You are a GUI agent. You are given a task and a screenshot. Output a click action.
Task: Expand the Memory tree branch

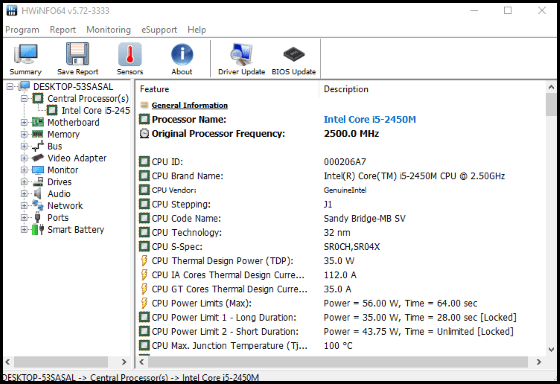click(24, 134)
